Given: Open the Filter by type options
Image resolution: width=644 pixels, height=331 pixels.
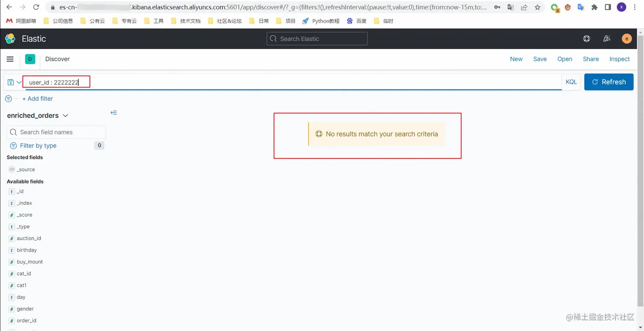Looking at the screenshot, I should coord(38,145).
